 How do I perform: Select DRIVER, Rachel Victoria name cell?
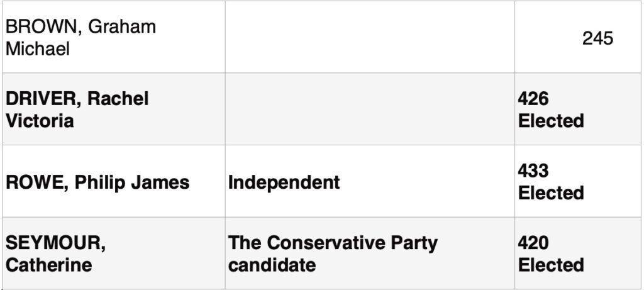coord(114,109)
